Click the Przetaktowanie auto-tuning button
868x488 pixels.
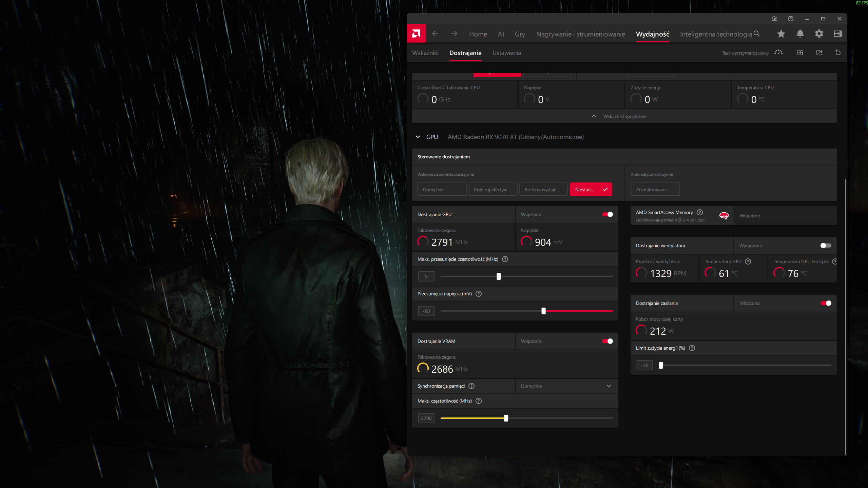(655, 189)
